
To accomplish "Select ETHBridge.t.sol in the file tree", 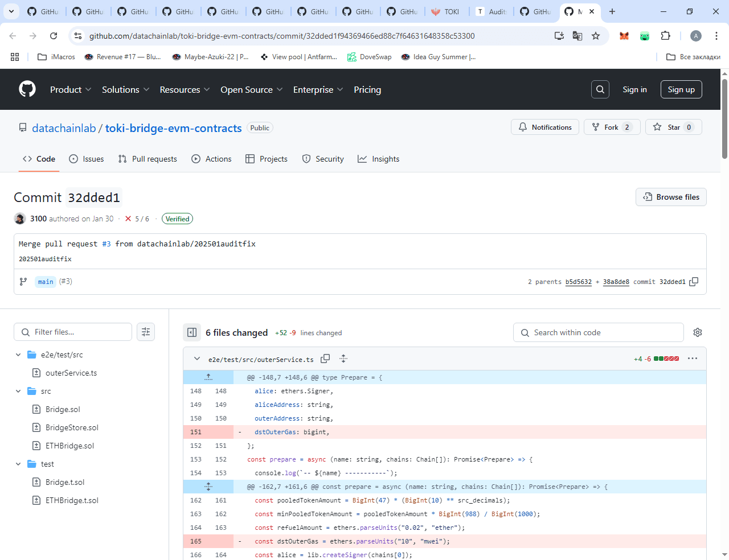I will click(x=72, y=500).
